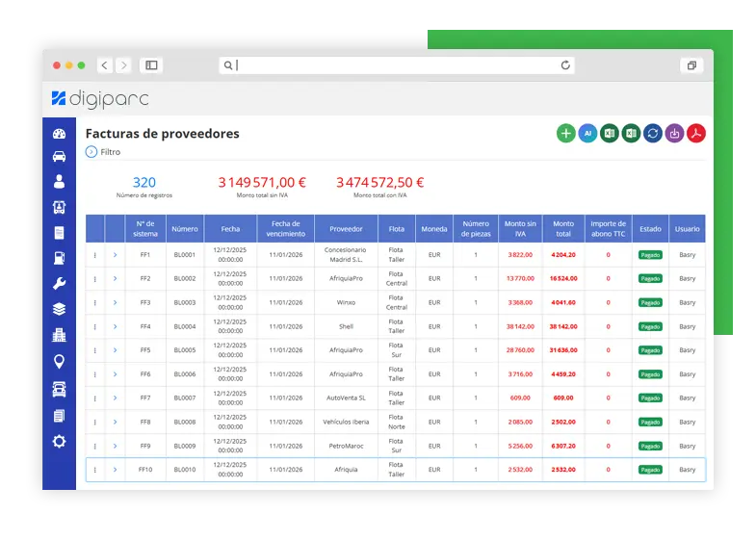The width and height of the screenshot is (756, 539).
Task: Click the Estado column header
Action: pos(650,229)
